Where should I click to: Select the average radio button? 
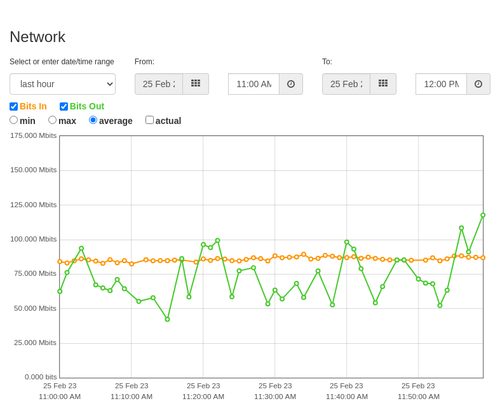pyautogui.click(x=93, y=120)
